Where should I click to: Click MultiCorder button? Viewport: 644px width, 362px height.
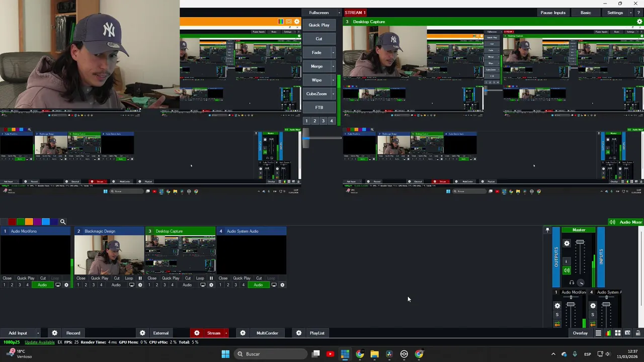pyautogui.click(x=267, y=333)
